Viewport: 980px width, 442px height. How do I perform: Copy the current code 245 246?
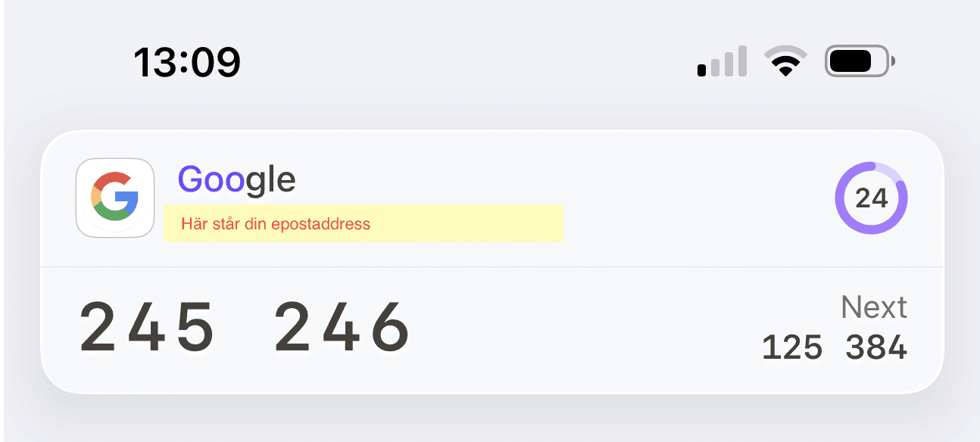click(x=245, y=327)
